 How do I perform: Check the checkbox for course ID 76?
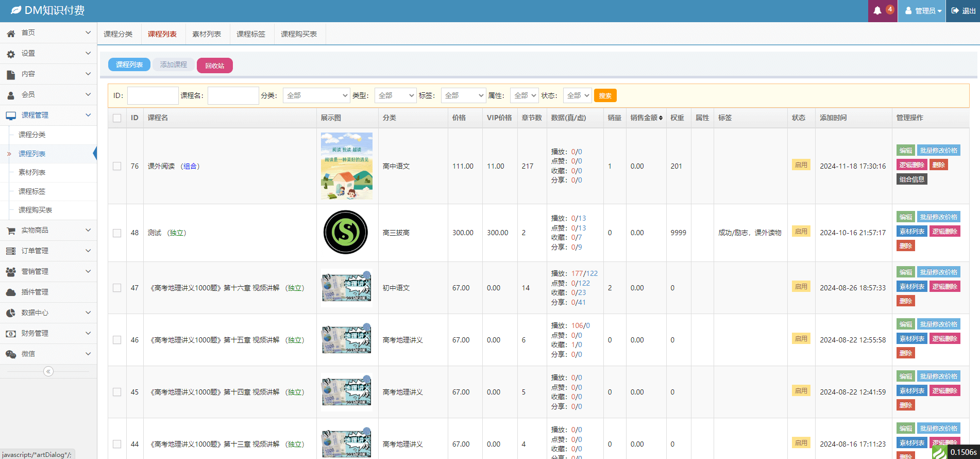(117, 166)
